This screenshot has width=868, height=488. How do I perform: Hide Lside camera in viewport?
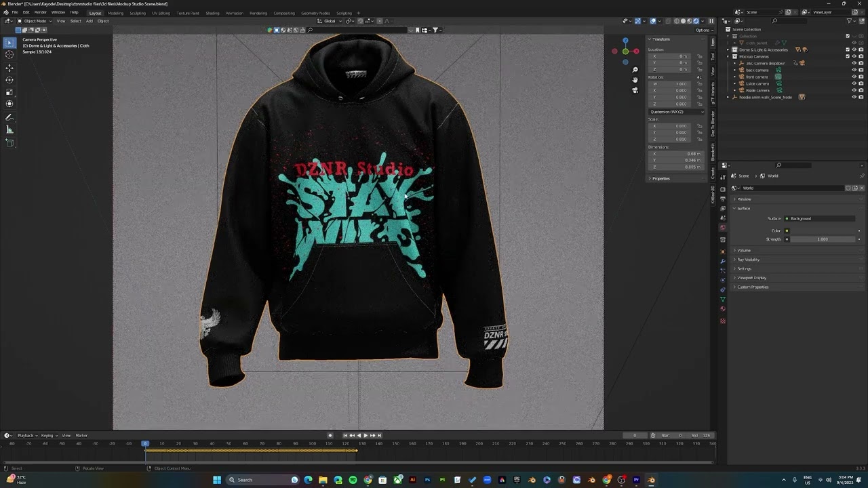854,83
